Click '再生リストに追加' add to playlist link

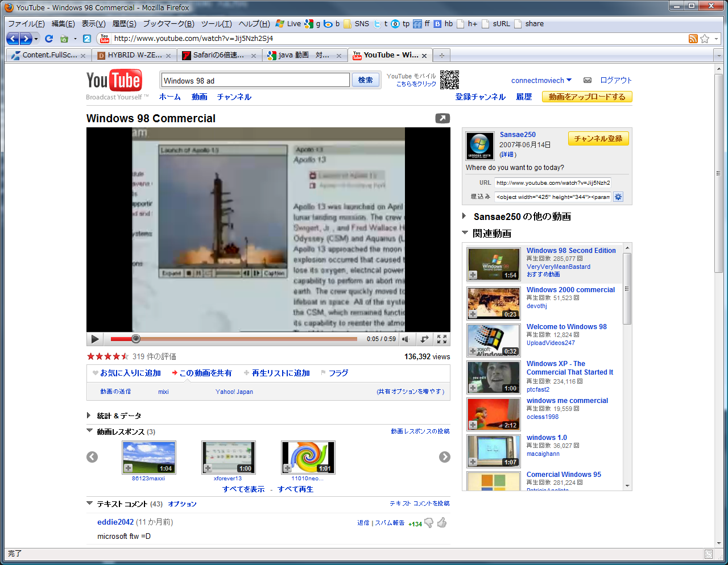pos(280,373)
